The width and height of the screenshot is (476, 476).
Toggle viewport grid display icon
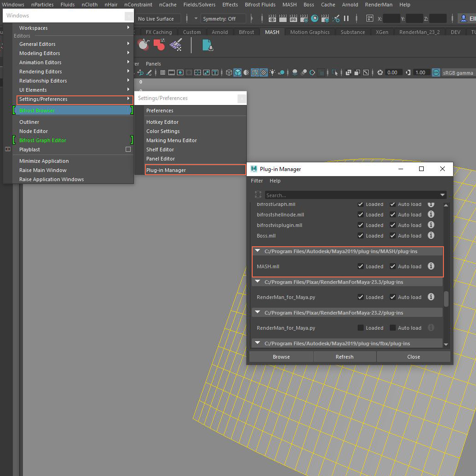pos(163,72)
